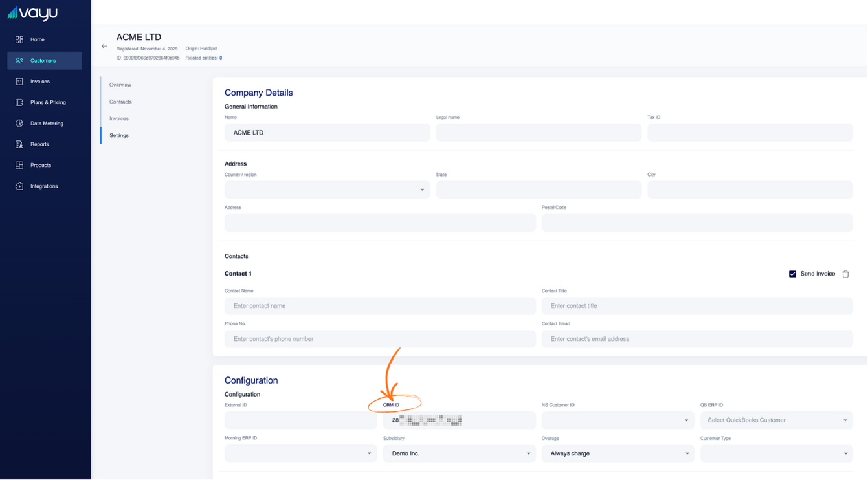Open the Home section in the sidebar
Image resolution: width=868 pixels, height=480 pixels.
tap(37, 39)
